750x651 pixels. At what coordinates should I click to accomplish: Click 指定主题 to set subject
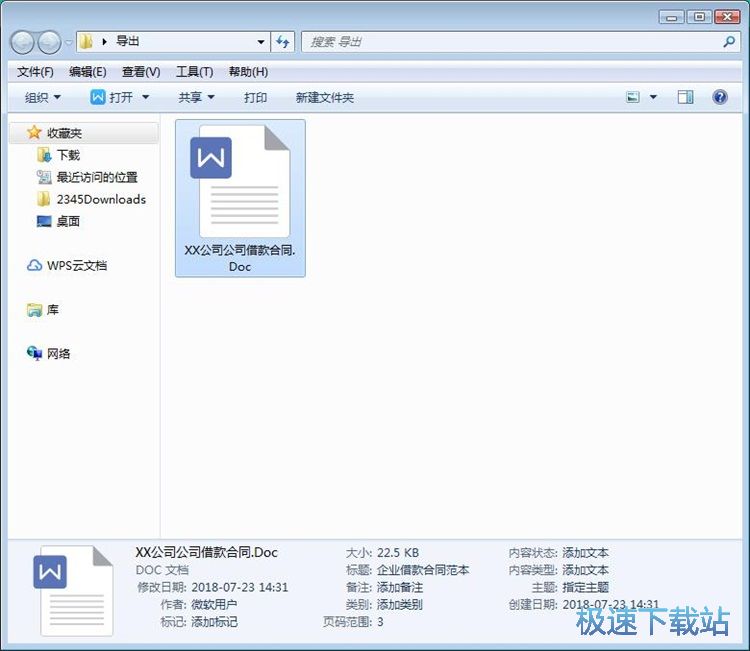click(585, 587)
